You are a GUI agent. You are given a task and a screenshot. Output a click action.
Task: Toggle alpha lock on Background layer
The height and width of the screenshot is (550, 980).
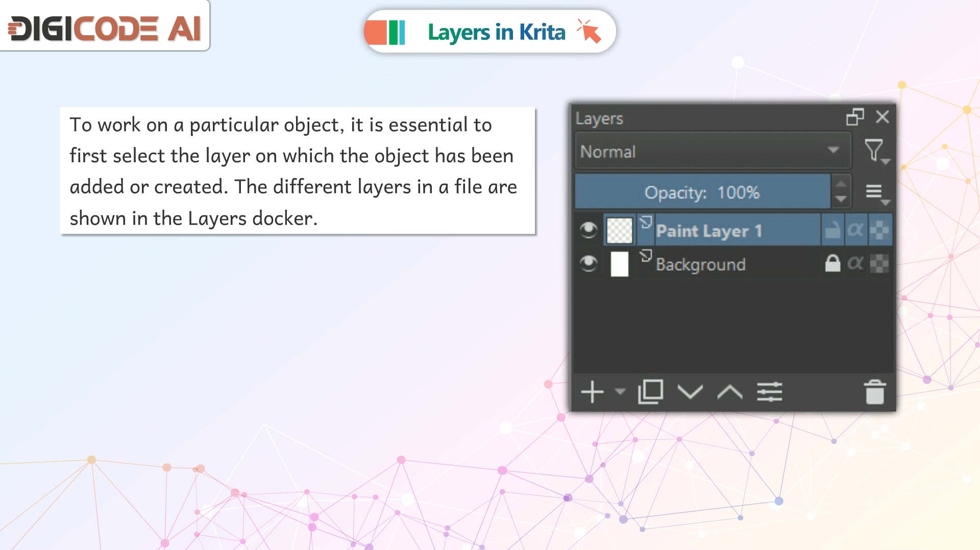(x=879, y=263)
